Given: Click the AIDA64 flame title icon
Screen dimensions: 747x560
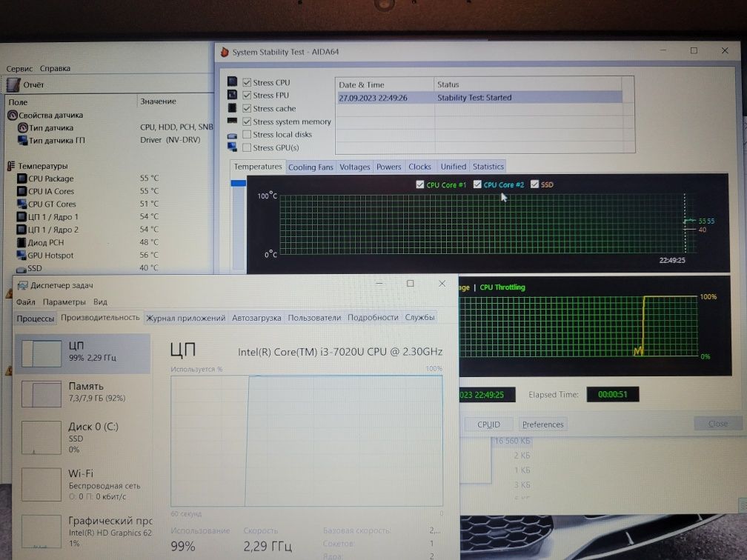Looking at the screenshot, I should 225,52.
